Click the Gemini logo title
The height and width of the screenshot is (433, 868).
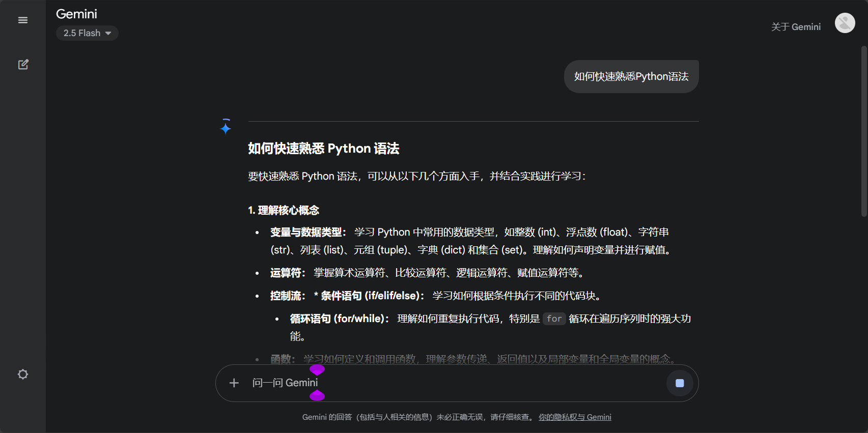(76, 14)
